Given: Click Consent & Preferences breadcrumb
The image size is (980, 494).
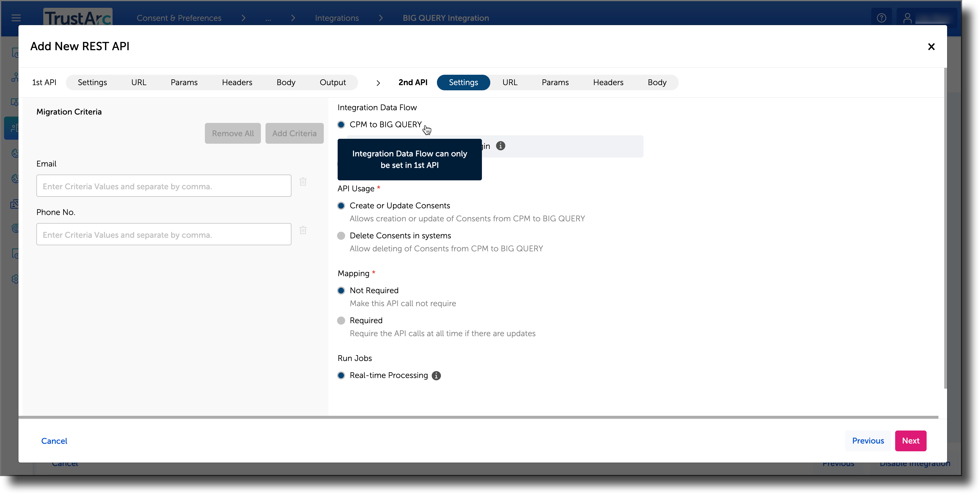Looking at the screenshot, I should pyautogui.click(x=179, y=18).
